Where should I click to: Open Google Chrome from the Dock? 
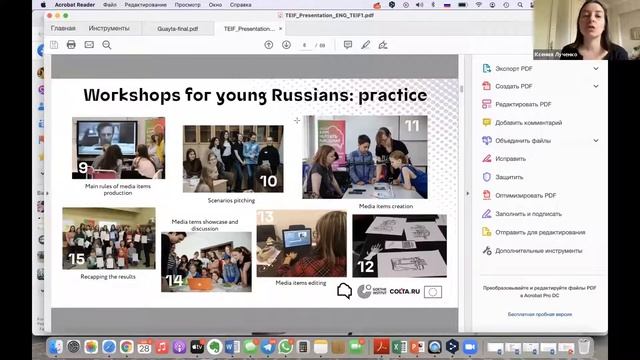point(127,347)
